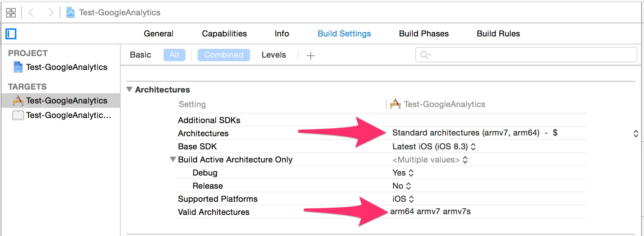Hide the project and targets list sidebar

[11, 34]
